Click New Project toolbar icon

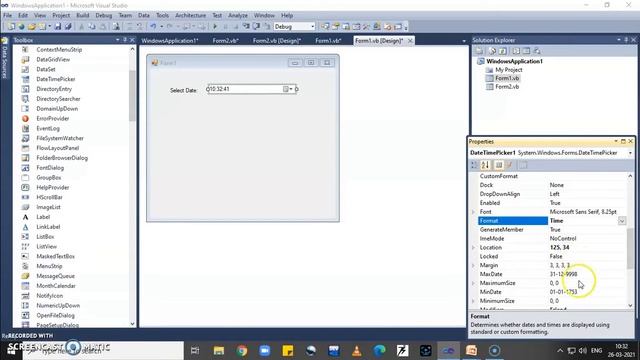pos(11,27)
